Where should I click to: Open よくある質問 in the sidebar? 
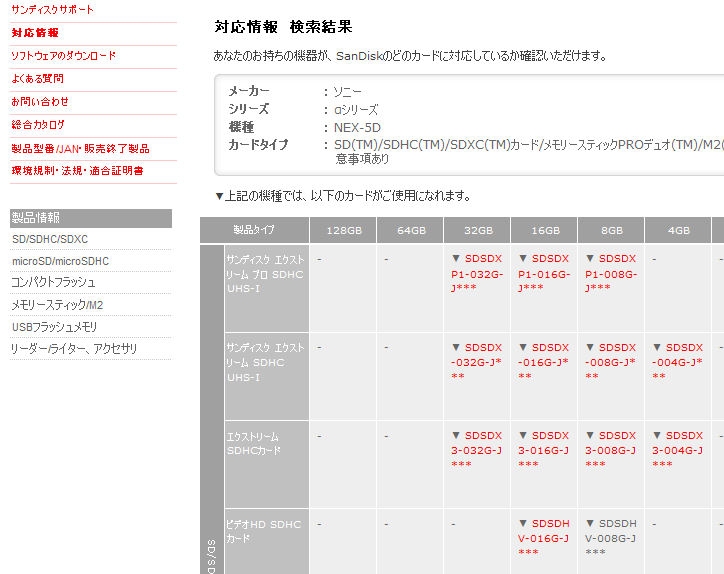click(37, 79)
